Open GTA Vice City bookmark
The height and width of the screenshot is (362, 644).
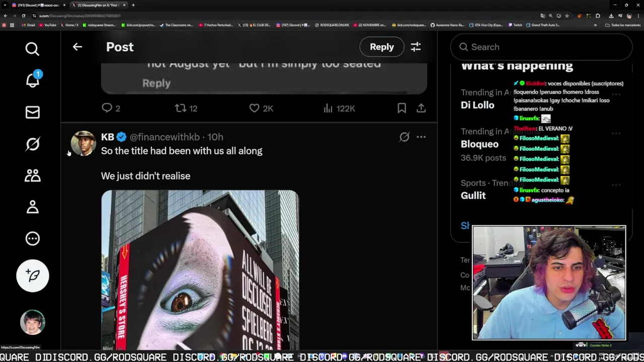pyautogui.click(x=486, y=25)
